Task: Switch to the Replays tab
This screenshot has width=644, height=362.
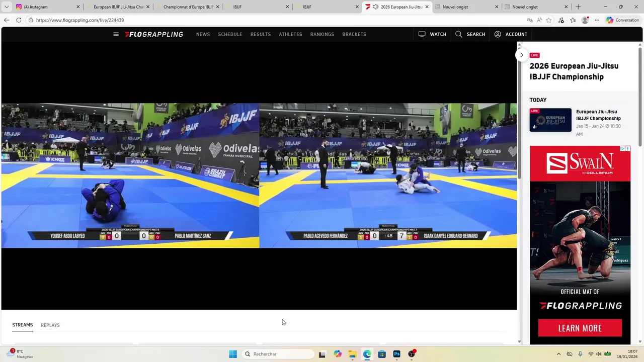Action: (x=50, y=325)
